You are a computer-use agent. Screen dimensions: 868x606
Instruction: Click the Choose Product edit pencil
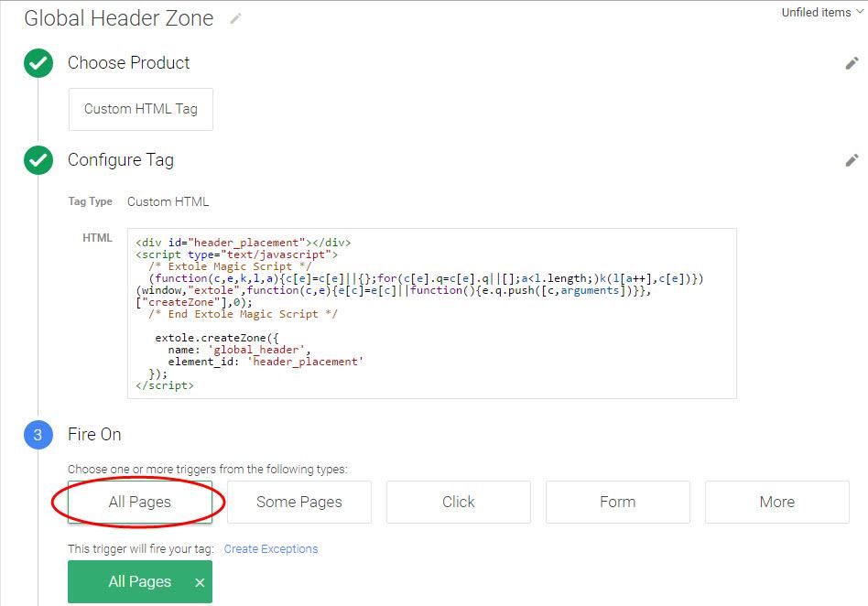pyautogui.click(x=852, y=64)
